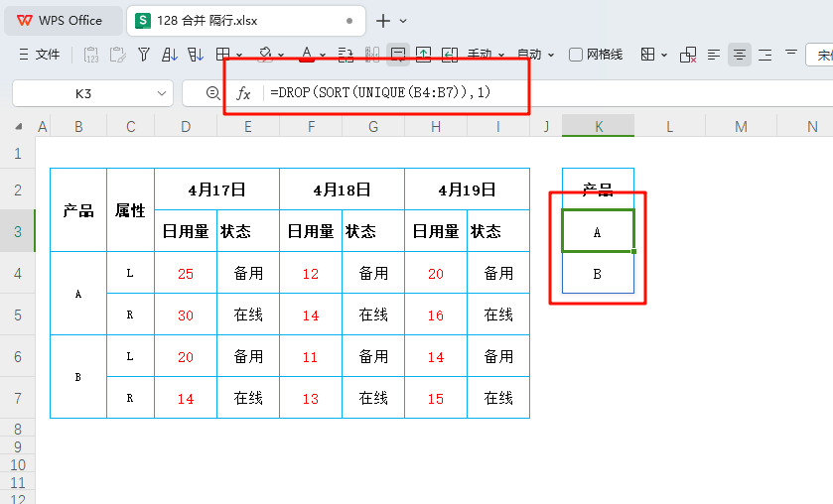
Task: Expand the new tab dropdown chevron
Action: [403, 21]
